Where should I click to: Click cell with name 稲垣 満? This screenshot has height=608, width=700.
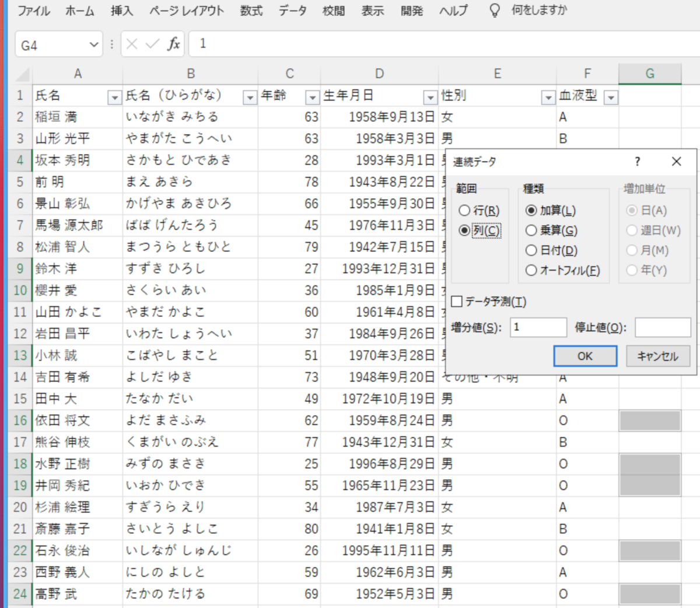(78, 117)
